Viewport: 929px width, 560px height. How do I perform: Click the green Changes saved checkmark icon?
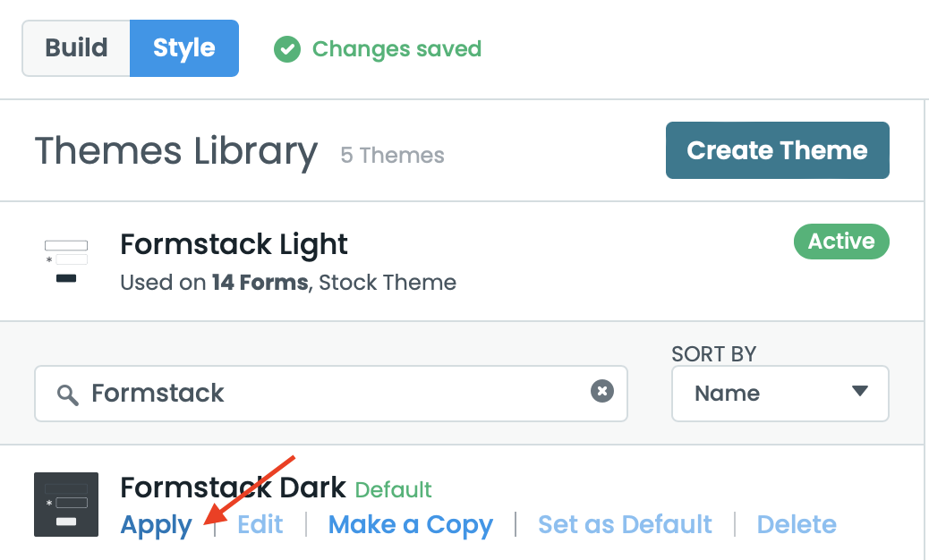(287, 49)
